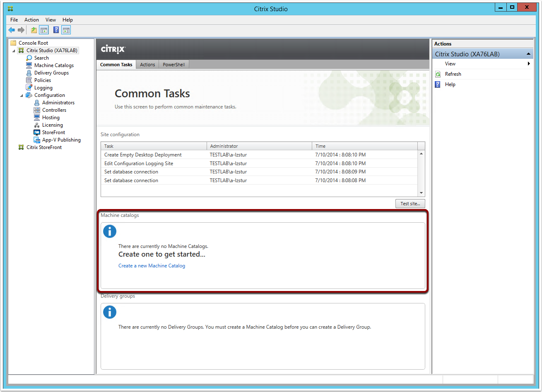Click Refresh in the Actions pane

click(x=453, y=74)
